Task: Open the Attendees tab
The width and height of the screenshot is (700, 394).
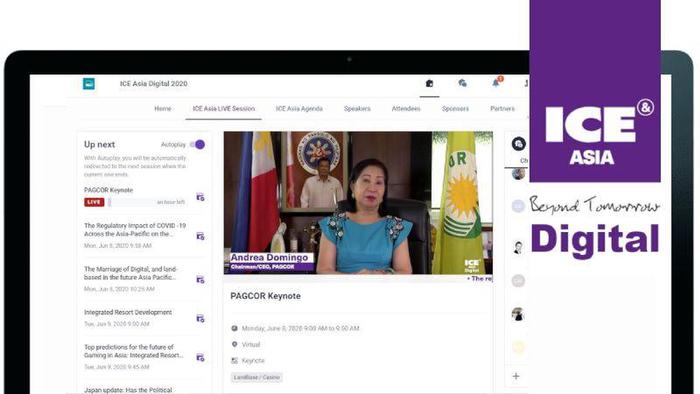Action: pyautogui.click(x=406, y=108)
